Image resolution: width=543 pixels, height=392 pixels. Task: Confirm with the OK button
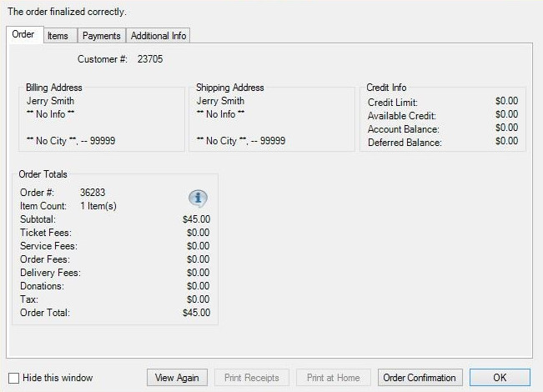(x=500, y=378)
